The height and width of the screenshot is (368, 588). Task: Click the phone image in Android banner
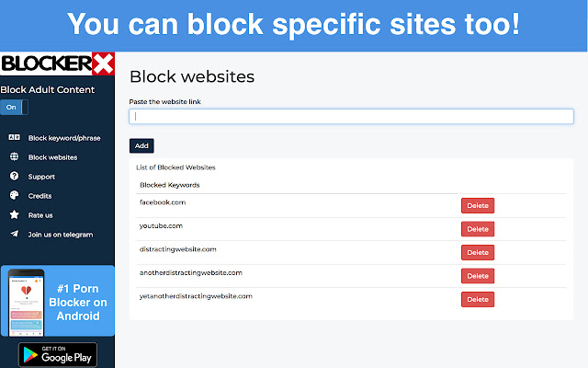(x=28, y=301)
